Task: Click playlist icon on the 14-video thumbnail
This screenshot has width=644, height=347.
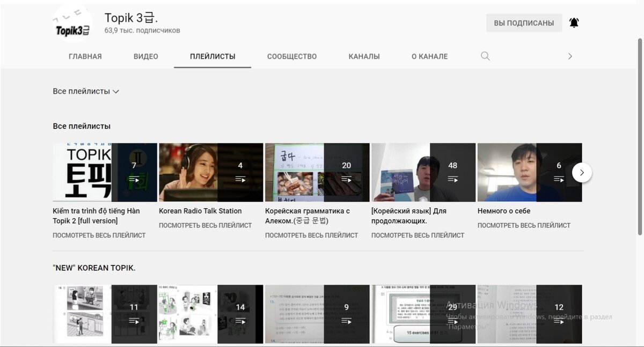Action: 240,321
